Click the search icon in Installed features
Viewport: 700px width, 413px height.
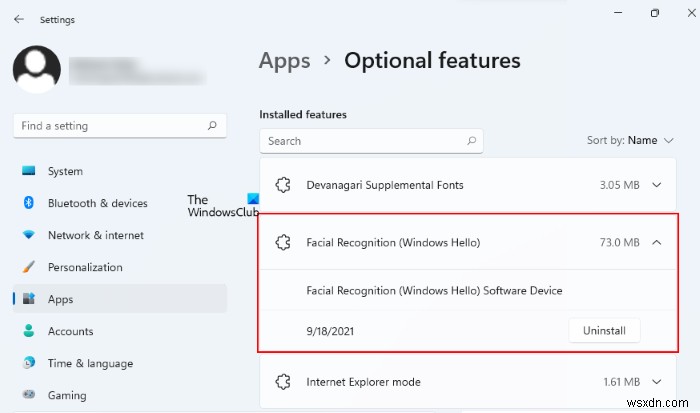coord(472,141)
